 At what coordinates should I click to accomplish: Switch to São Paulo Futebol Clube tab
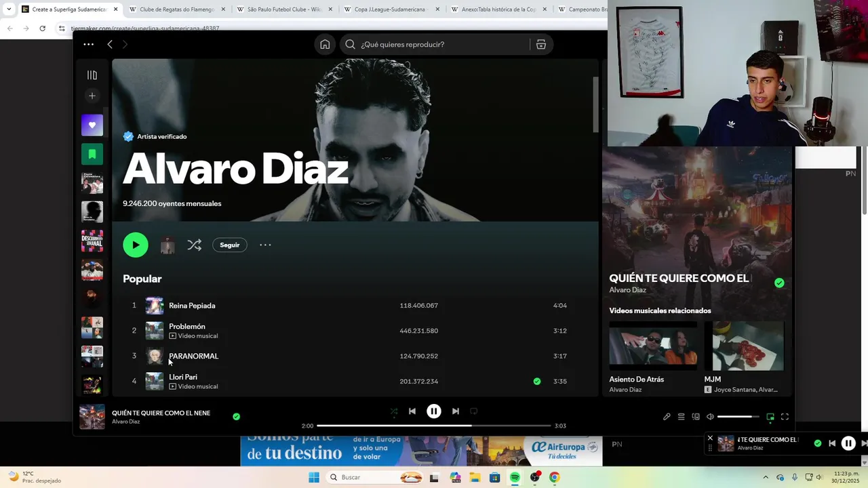pyautogui.click(x=284, y=9)
